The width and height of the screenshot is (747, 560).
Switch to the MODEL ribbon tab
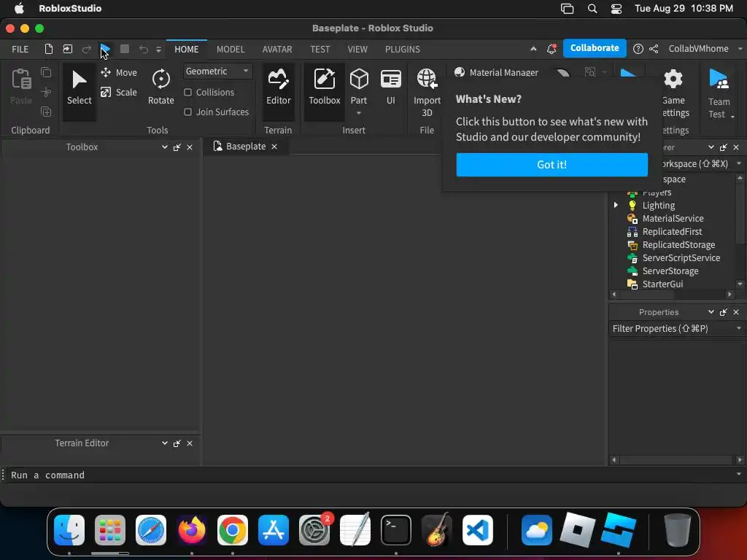click(x=231, y=49)
